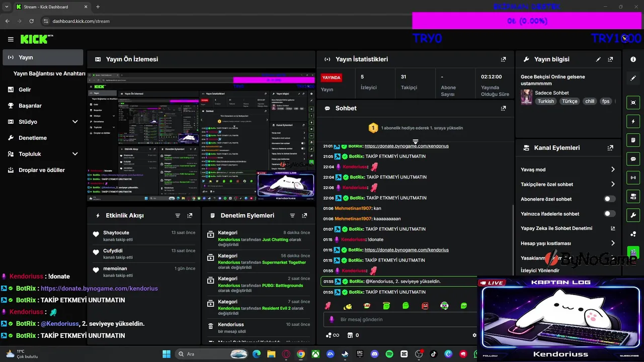Click Kendoriuss username at 01:15 in chat
644x362 pixels.
coord(353,239)
